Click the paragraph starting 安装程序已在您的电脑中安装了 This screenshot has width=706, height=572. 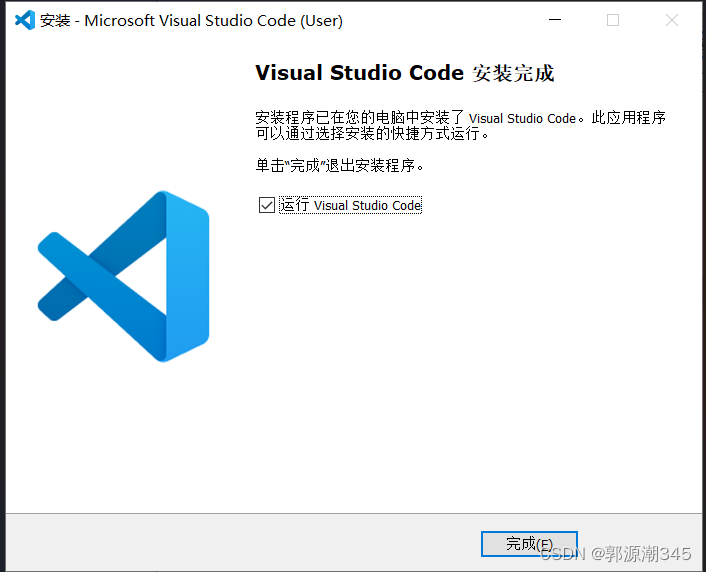(460, 125)
